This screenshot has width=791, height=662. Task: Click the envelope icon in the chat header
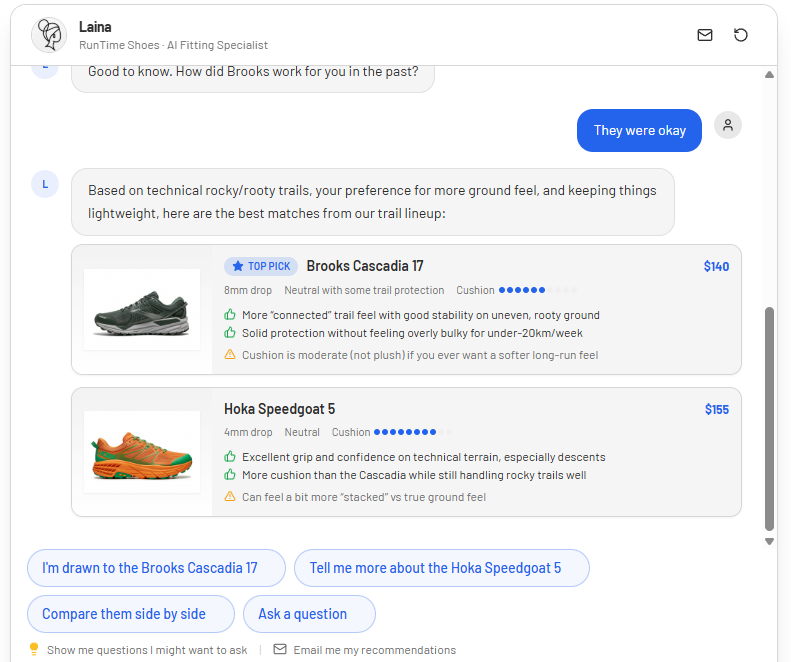click(705, 35)
